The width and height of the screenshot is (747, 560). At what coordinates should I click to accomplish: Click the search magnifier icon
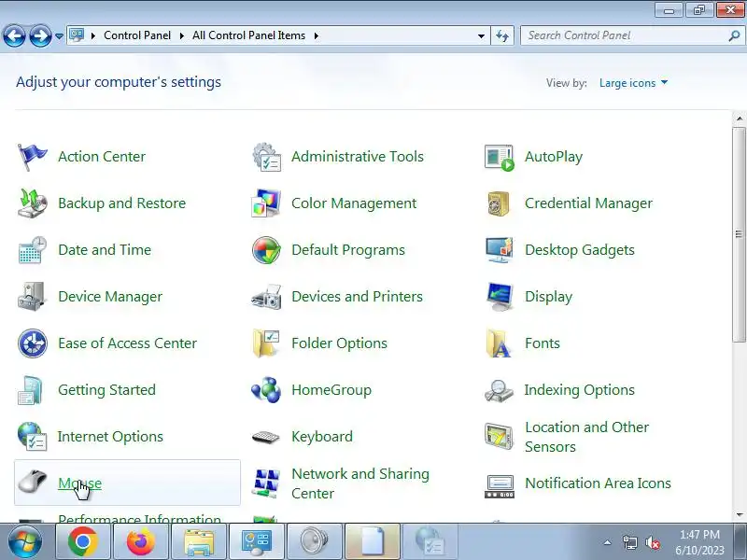tap(734, 35)
